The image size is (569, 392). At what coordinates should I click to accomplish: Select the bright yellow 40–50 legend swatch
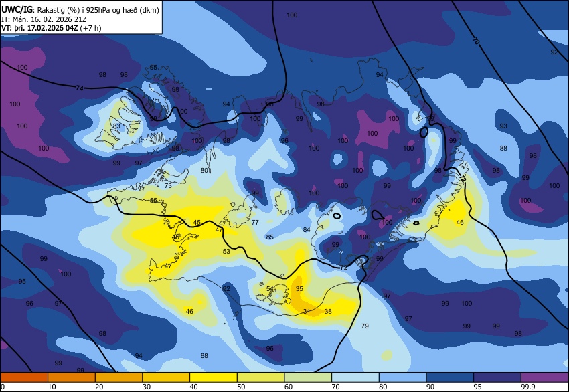point(214,377)
